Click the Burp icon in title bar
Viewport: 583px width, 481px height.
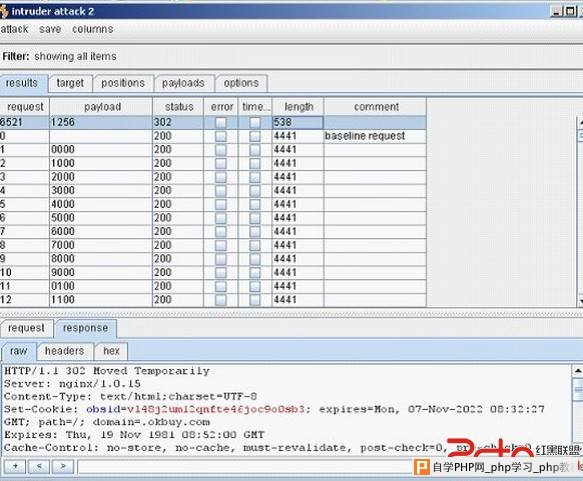(x=3, y=11)
